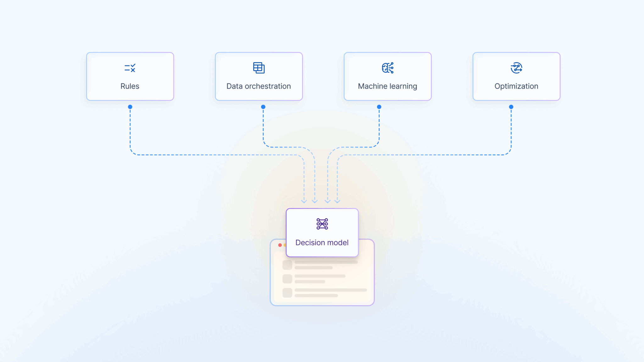
Task: Select the Rules label text
Action: click(x=130, y=86)
